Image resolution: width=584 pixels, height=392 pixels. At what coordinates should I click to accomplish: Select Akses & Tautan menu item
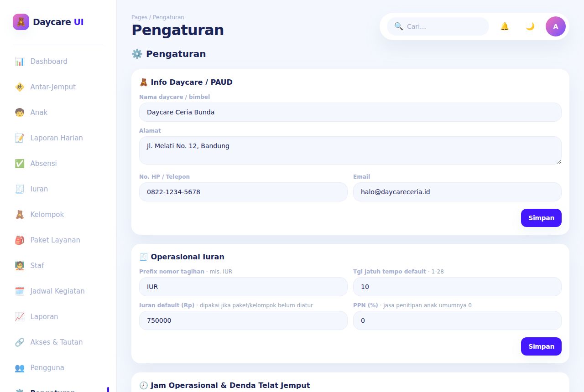[x=58, y=342]
